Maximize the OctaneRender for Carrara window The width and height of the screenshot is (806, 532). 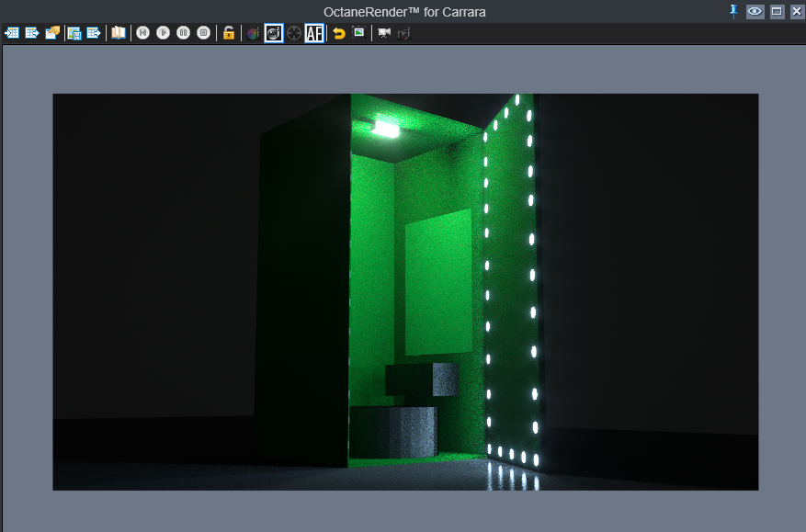click(x=777, y=11)
